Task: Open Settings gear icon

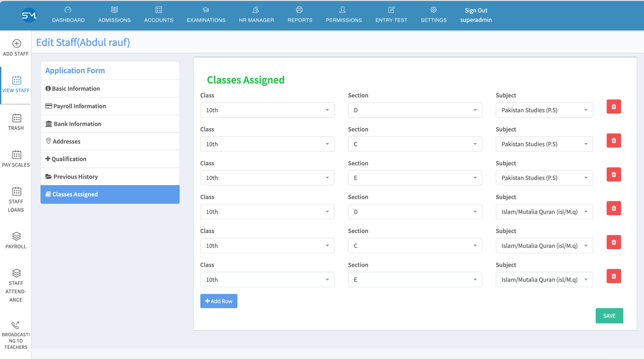Action: click(433, 10)
